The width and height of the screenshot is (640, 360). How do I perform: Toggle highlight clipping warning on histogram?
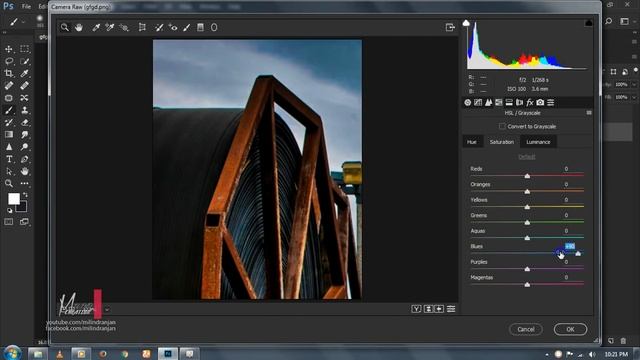coord(588,23)
